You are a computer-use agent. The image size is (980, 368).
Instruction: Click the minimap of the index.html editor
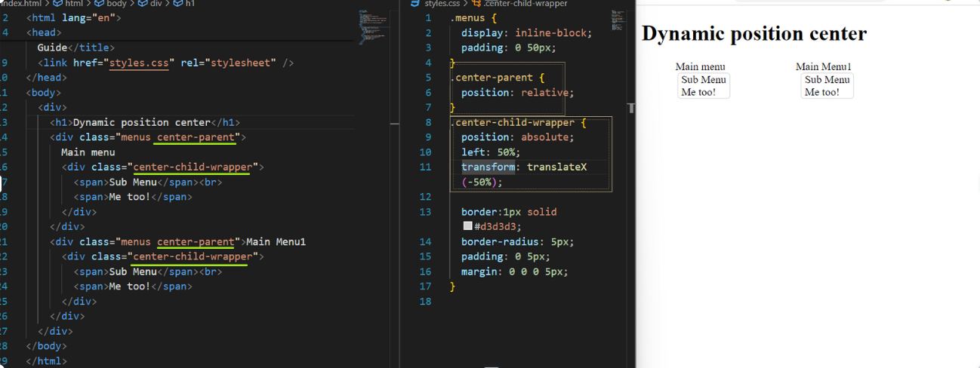(374, 26)
